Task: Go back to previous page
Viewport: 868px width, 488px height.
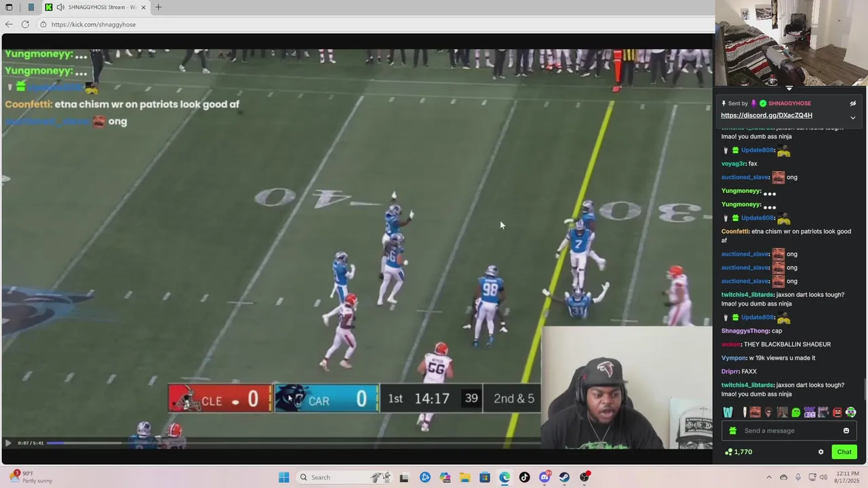Action: (x=9, y=24)
